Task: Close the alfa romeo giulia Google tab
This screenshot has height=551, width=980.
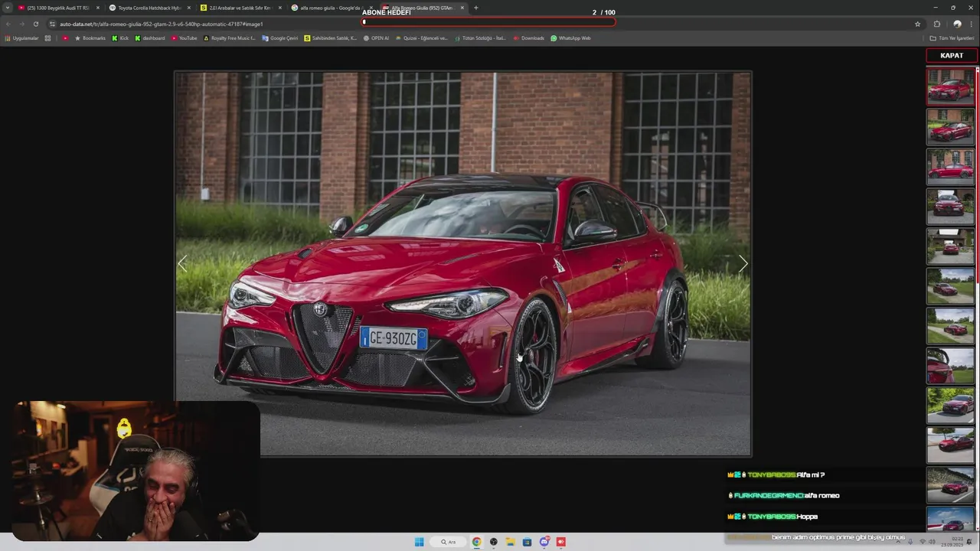Action: point(371,8)
